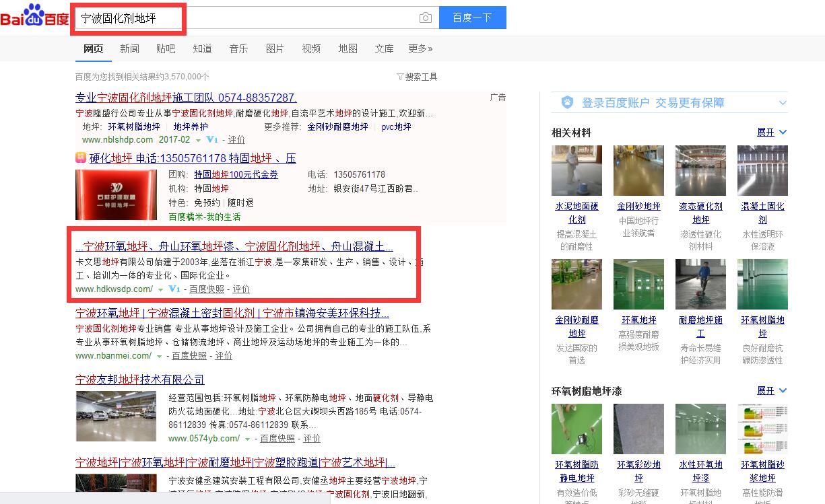
Task: Click the 金刚砂耐磨地坪 sidebar image
Action: pyautogui.click(x=576, y=284)
